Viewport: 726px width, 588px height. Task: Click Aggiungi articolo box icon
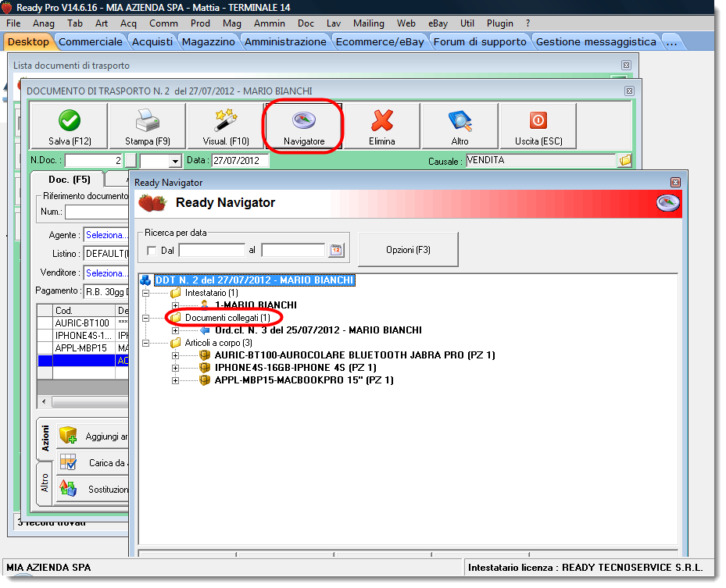pyautogui.click(x=69, y=435)
